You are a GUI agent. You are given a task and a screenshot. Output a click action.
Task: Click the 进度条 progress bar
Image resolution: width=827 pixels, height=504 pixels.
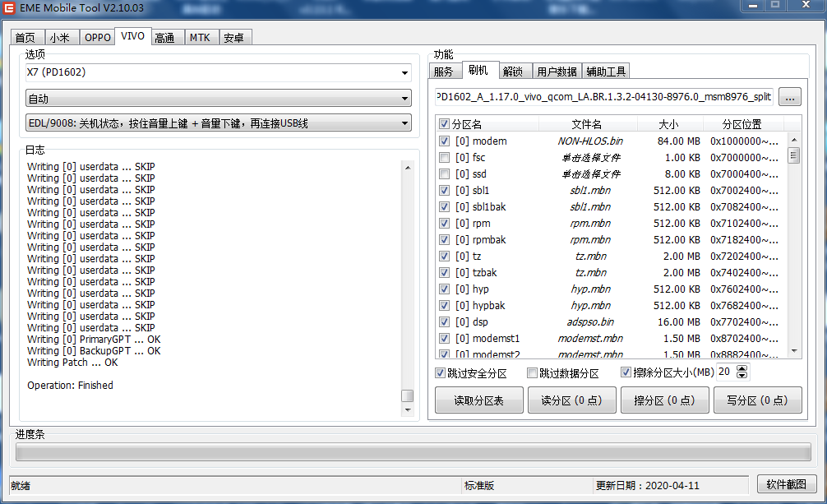pyautogui.click(x=413, y=451)
